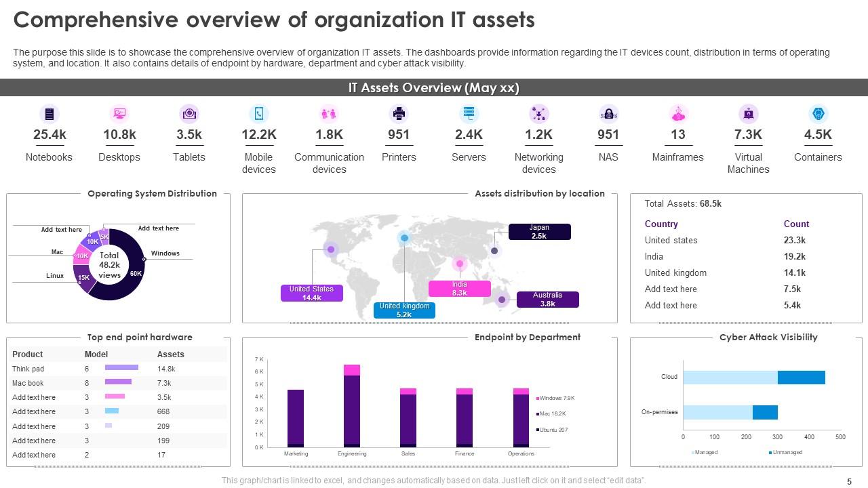Click the Japan 2.5k map label
The height and width of the screenshot is (488, 868).
point(540,232)
